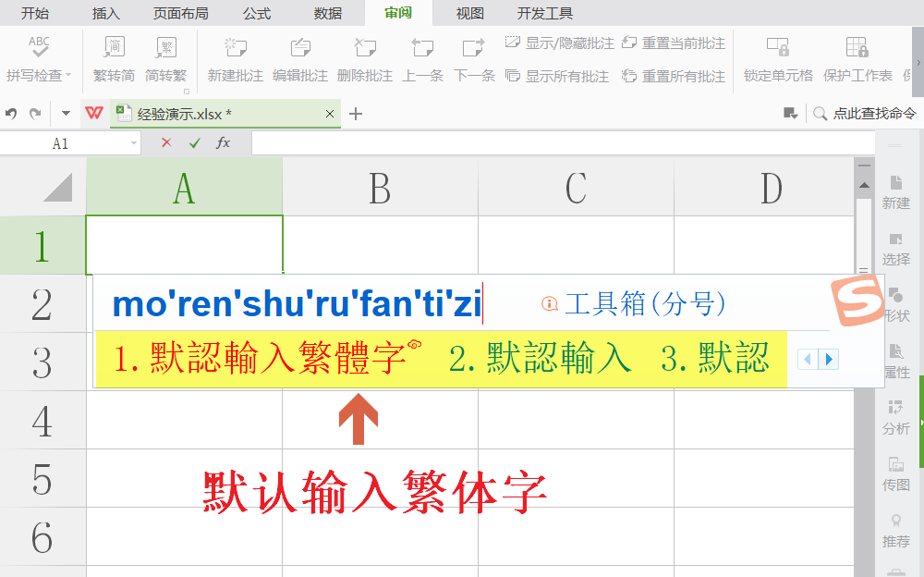Viewport: 924px width, 577px height.
Task: Open the 视图 ribbon tab
Action: (x=469, y=13)
